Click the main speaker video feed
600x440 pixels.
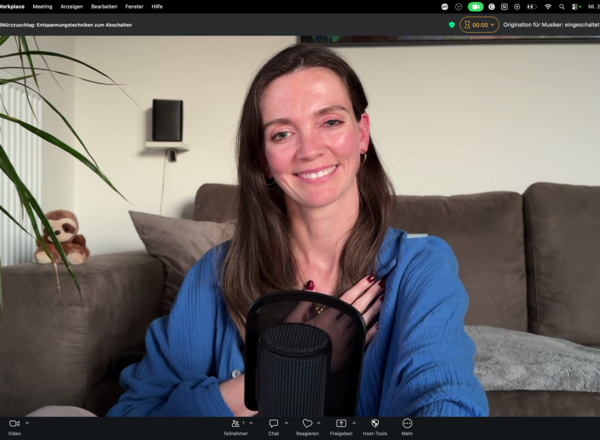300,226
